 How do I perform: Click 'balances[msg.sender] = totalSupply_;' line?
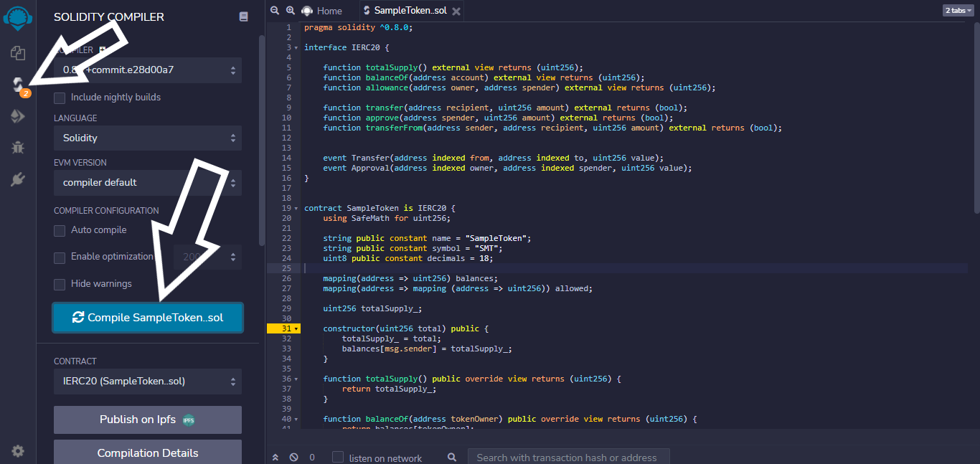[427, 349]
